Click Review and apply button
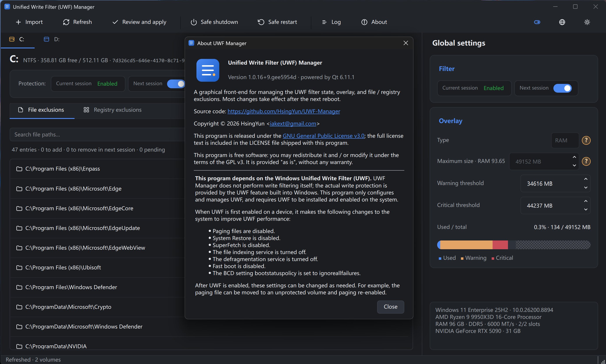Viewport: 606px width, 364px height. [x=139, y=22]
